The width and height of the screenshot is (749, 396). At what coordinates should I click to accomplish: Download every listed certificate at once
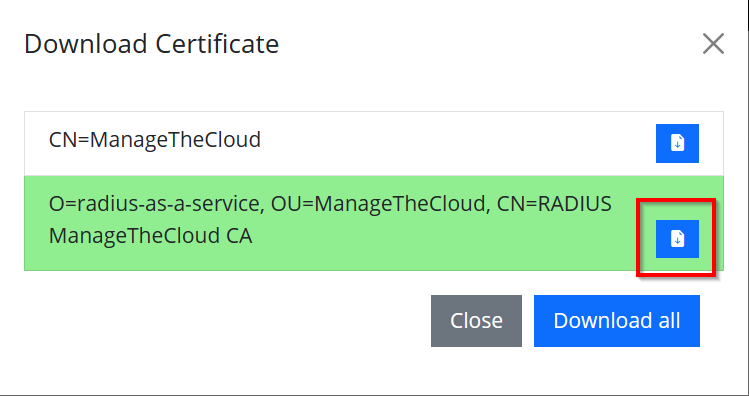pyautogui.click(x=617, y=321)
